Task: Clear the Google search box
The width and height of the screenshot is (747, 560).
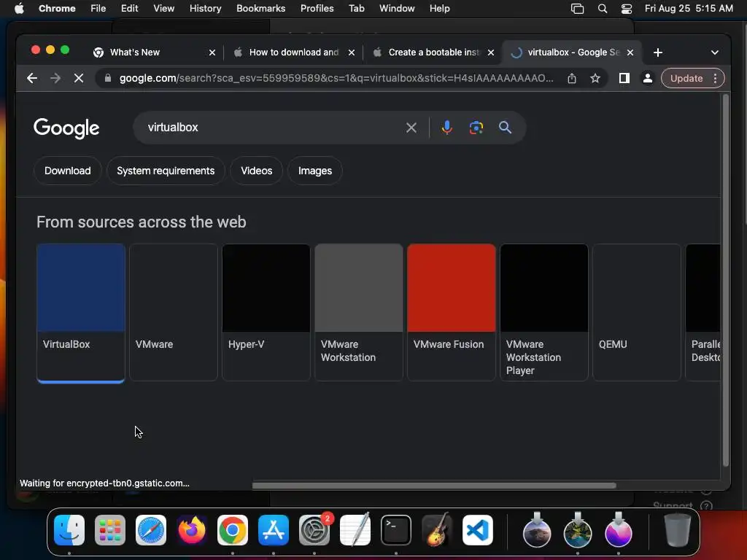Action: 411,128
